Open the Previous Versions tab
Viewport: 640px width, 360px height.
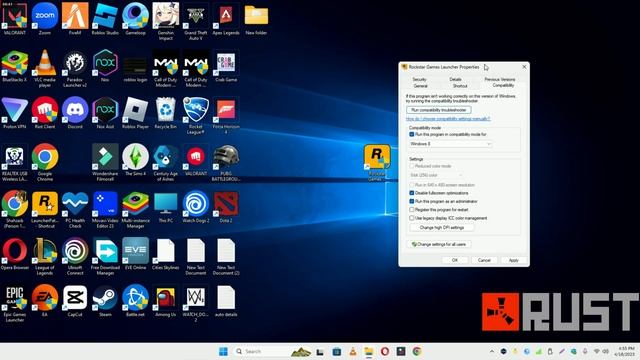500,80
